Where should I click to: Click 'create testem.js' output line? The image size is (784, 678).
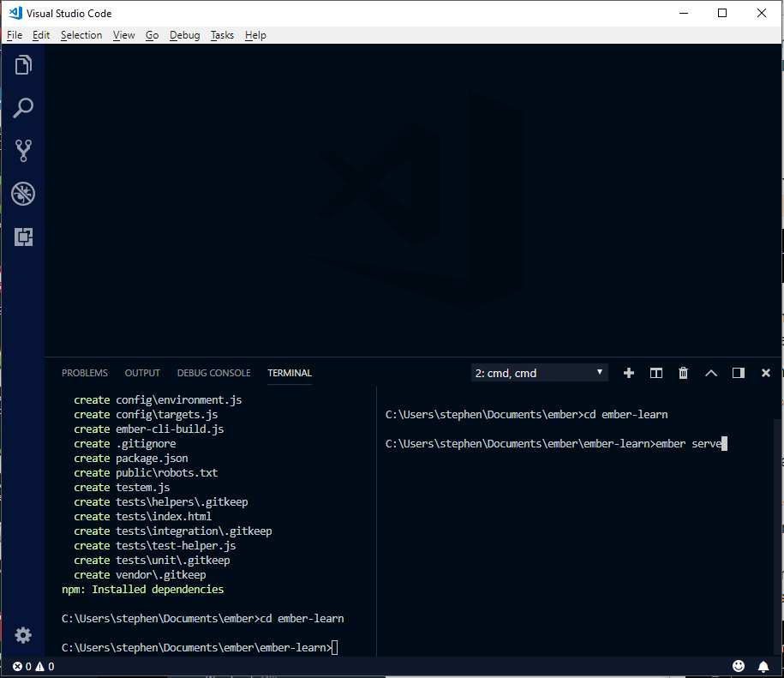(x=122, y=487)
